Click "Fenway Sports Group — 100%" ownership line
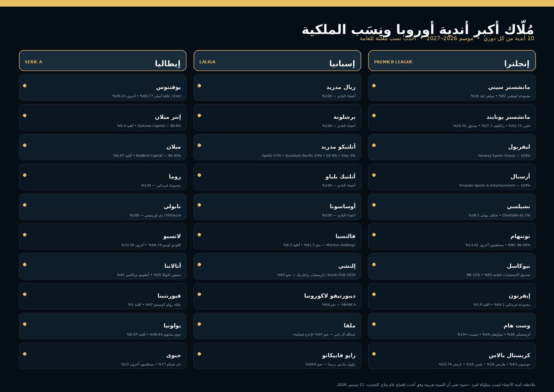This screenshot has width=554, height=392. click(x=504, y=156)
